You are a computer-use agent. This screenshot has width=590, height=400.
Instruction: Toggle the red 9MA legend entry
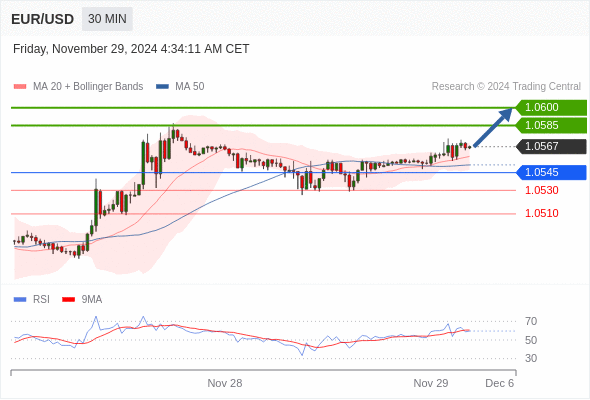(x=82, y=300)
